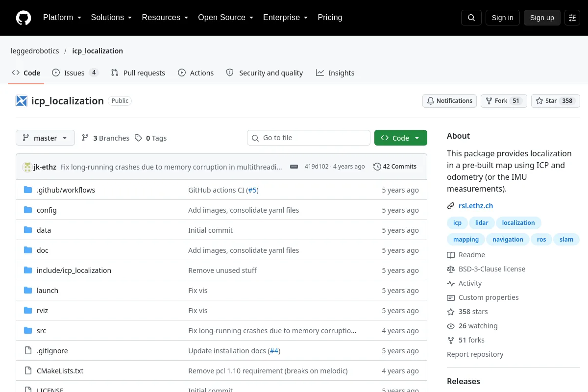Click the watching eye icon
Screen dimensions: 588x392
[451, 326]
